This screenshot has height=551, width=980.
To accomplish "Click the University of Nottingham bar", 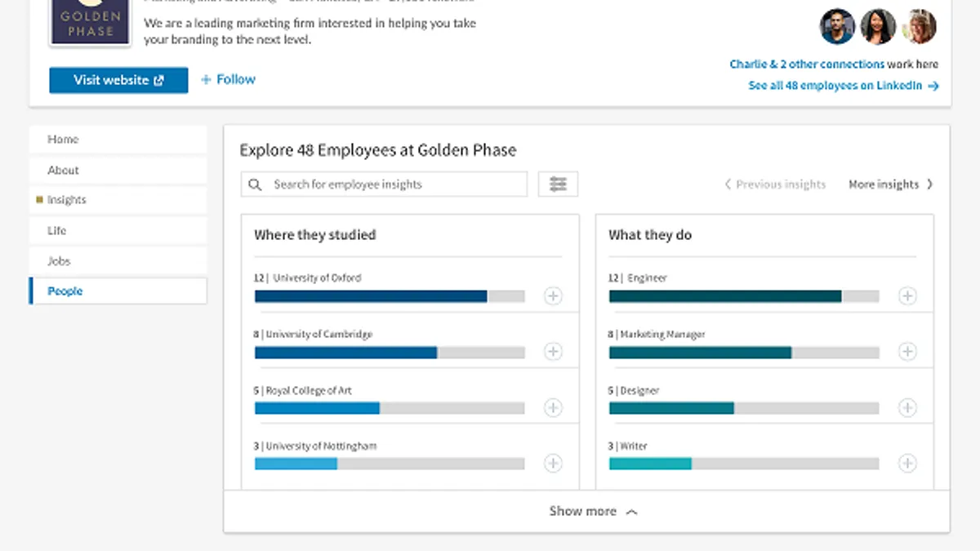I will 390,464.
